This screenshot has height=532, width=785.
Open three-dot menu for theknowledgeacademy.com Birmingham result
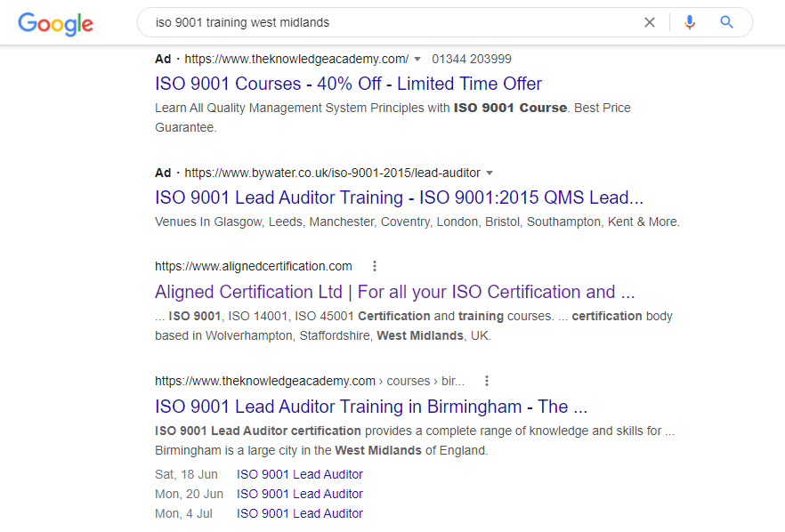click(486, 381)
